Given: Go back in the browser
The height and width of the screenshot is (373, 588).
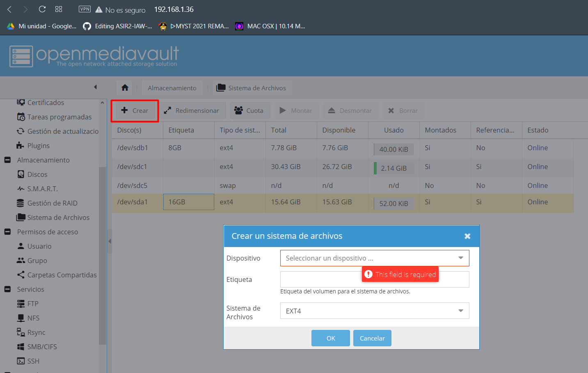Looking at the screenshot, I should tap(9, 9).
